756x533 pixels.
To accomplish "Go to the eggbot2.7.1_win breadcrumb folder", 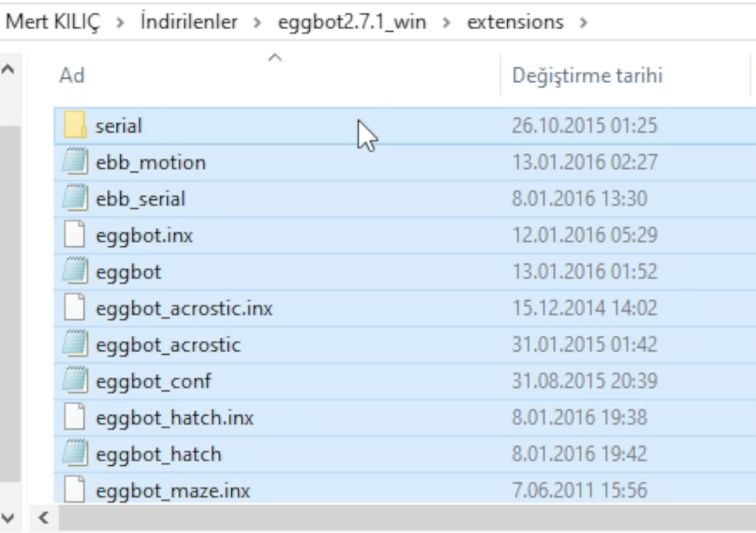I will point(351,22).
